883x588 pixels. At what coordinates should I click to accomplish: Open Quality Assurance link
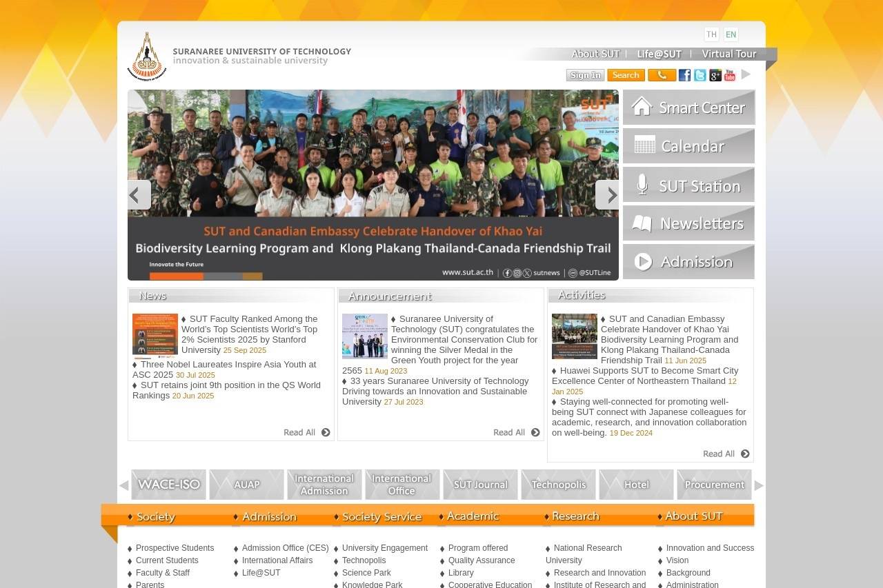(482, 560)
